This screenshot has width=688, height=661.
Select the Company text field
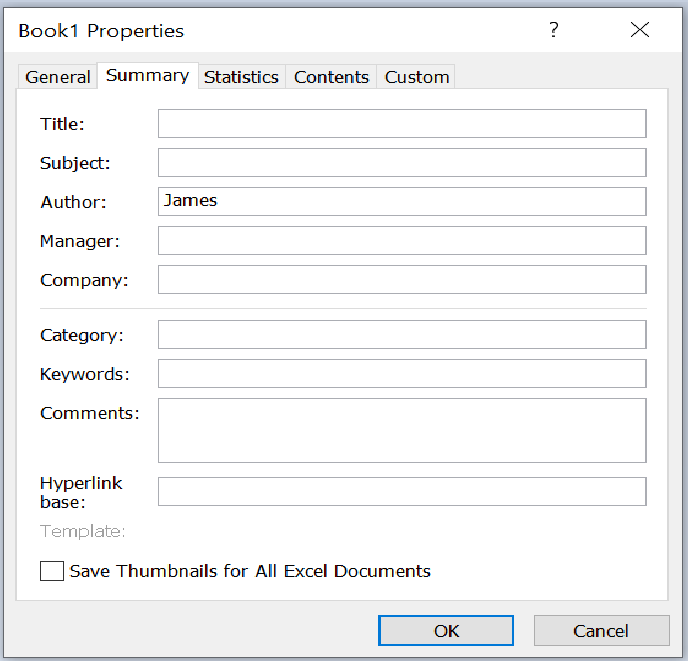(x=402, y=280)
